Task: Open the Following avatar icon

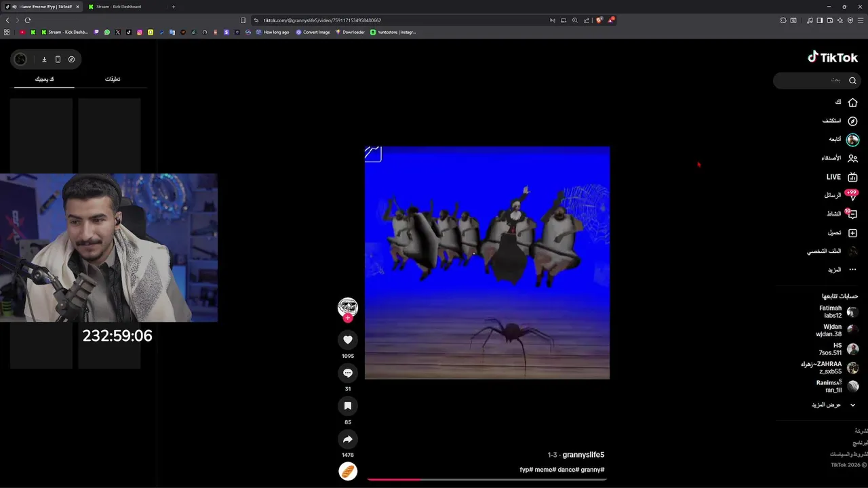Action: 852,140
